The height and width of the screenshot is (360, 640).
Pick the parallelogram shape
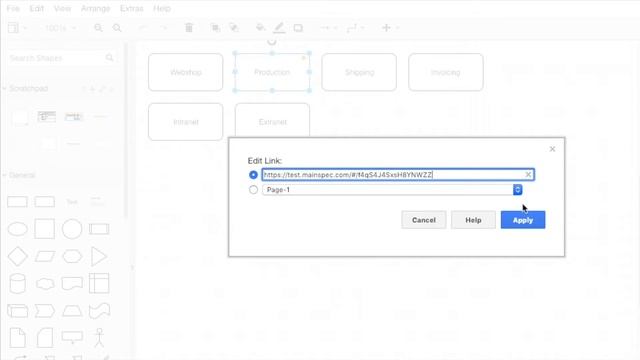coord(44,256)
